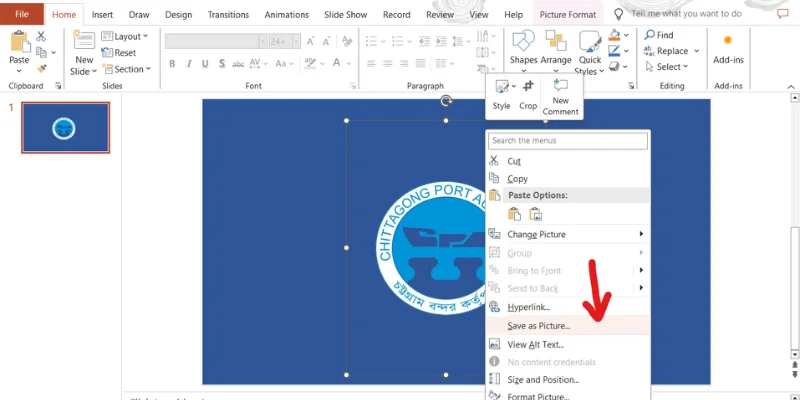800x400 pixels.
Task: Click the Cut scissors icon in Clipboard group
Action: (x=41, y=36)
